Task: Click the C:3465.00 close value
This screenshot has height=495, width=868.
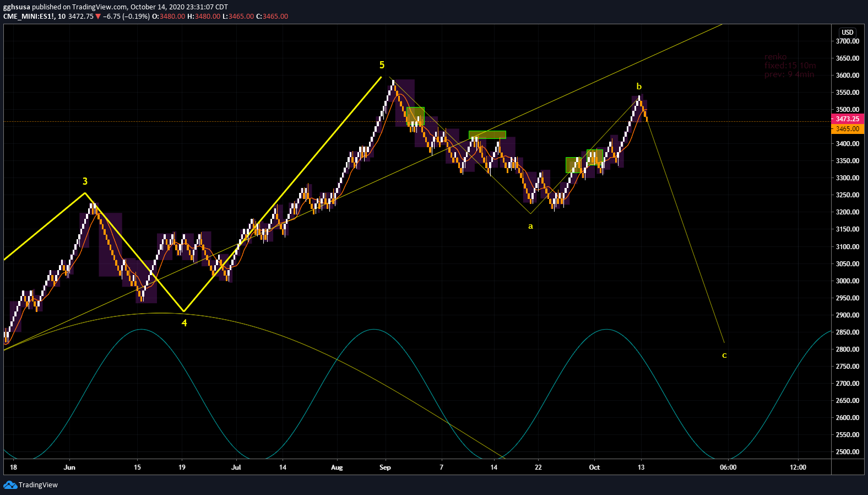Action: tap(272, 17)
